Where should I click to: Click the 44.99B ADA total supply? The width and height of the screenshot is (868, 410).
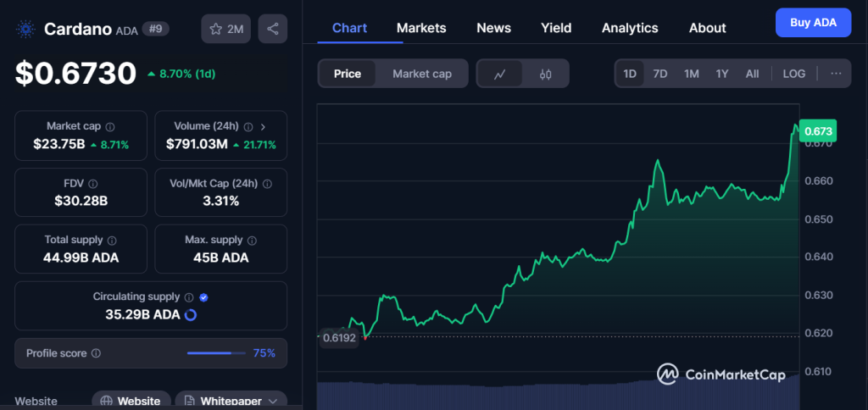(81, 258)
